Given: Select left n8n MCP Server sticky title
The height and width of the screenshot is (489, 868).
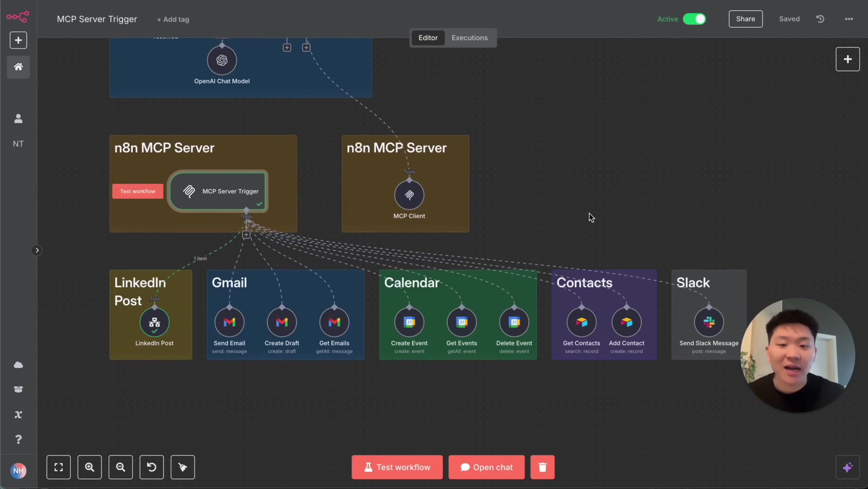Looking at the screenshot, I should pos(164,148).
